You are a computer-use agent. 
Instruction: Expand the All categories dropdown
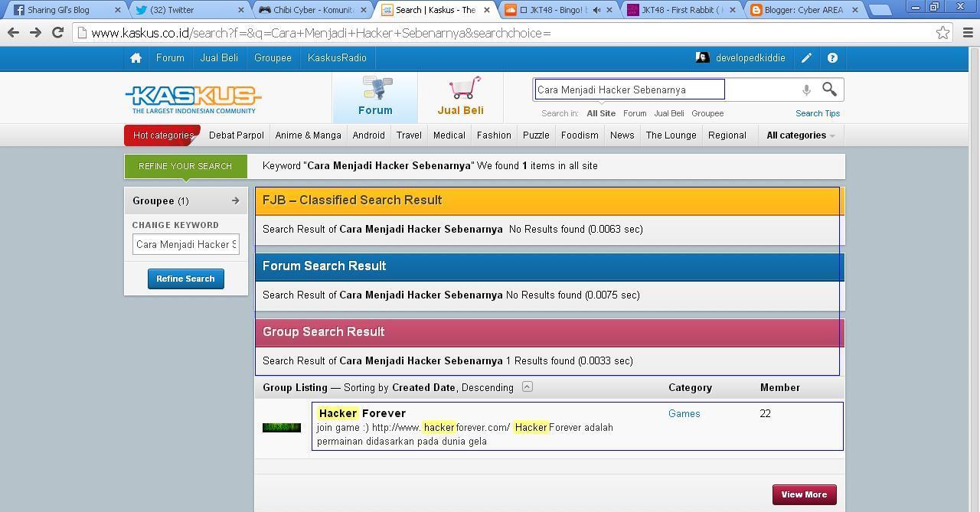click(800, 135)
